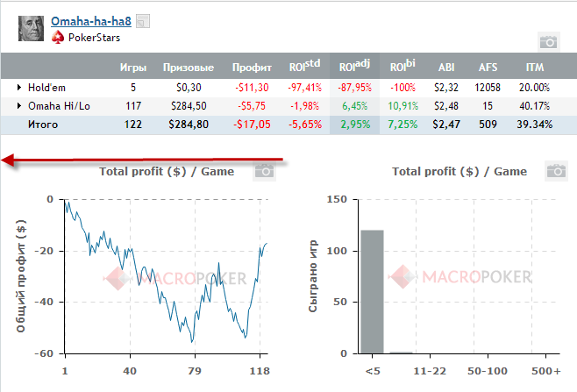Sort by the ABI column header
The height and width of the screenshot is (392, 577).
click(447, 67)
